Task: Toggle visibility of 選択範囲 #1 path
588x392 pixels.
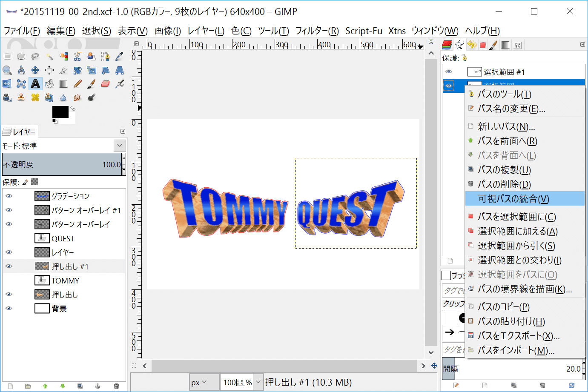Action: [448, 72]
